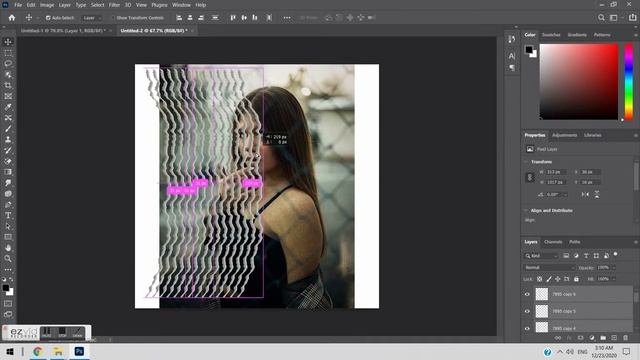Click the create new group folder icon
Viewport: 640px width, 360px height.
[603, 338]
